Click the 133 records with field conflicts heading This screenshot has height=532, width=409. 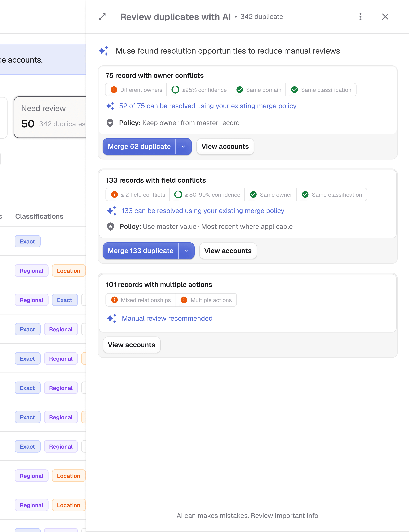tap(156, 180)
